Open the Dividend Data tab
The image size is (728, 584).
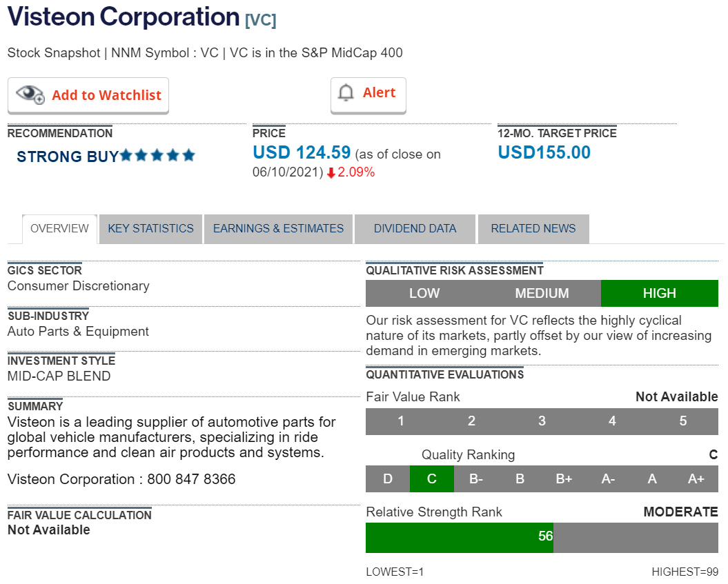point(415,229)
